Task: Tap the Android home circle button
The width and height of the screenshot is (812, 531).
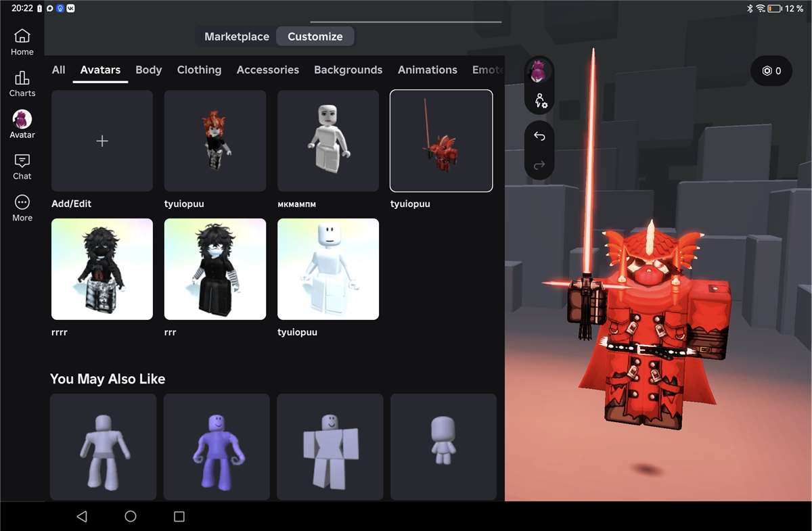Action: pos(131,516)
